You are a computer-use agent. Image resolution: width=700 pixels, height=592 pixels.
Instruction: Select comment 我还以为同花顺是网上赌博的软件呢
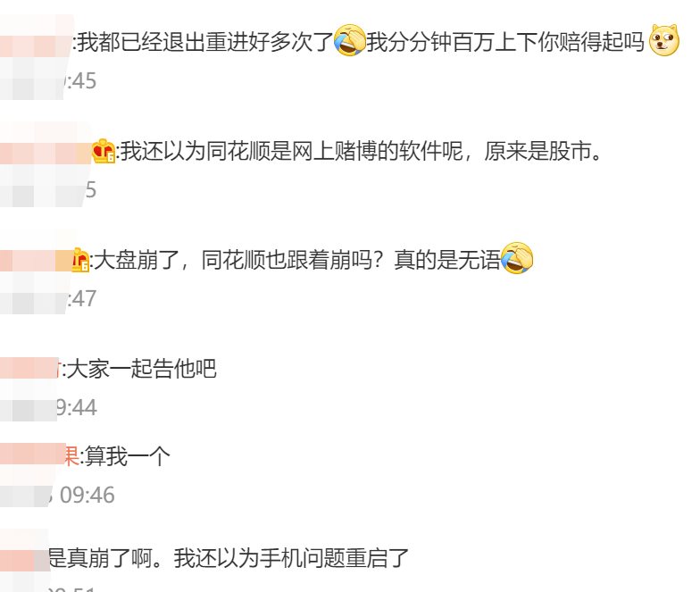(x=361, y=151)
